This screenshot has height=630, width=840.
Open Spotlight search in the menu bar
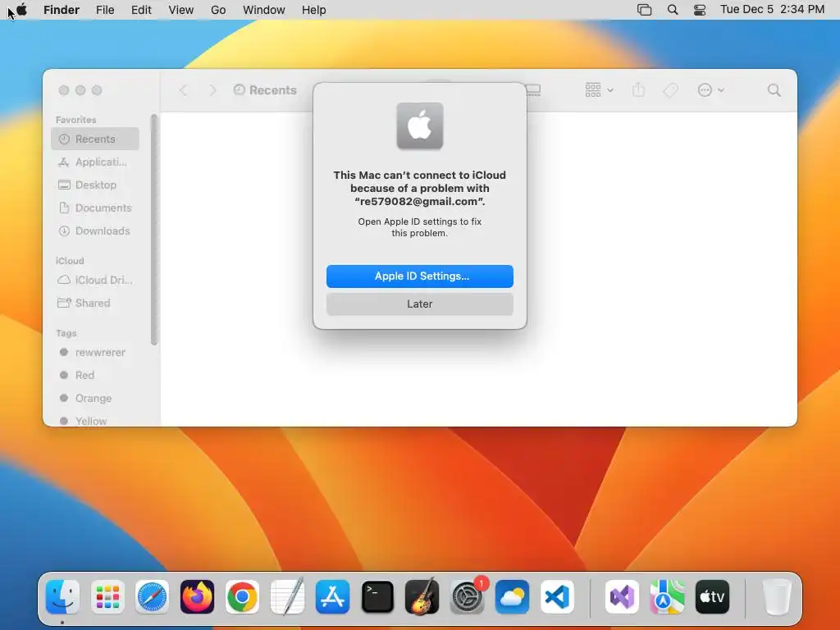click(x=673, y=10)
